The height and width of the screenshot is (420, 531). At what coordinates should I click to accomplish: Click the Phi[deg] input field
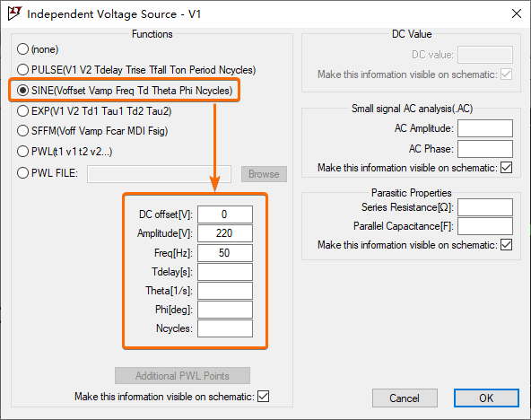tap(225, 310)
